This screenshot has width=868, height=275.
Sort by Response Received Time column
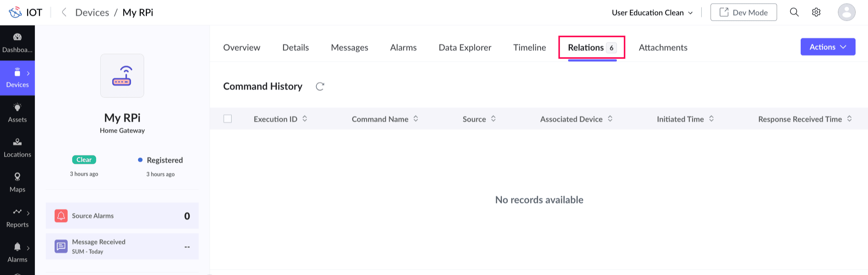[849, 118]
